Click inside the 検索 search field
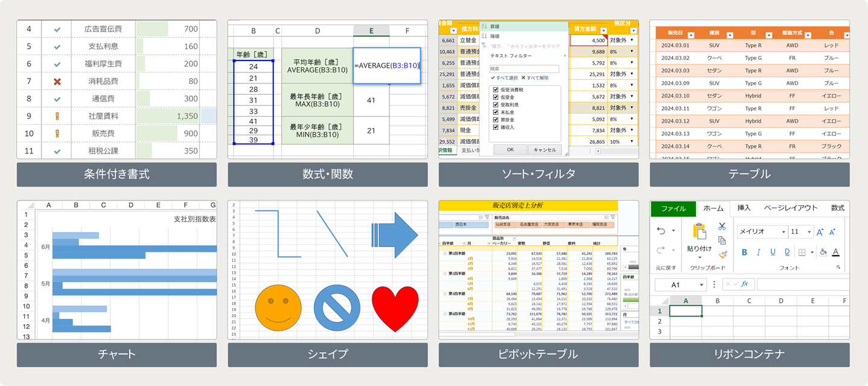 click(x=524, y=68)
